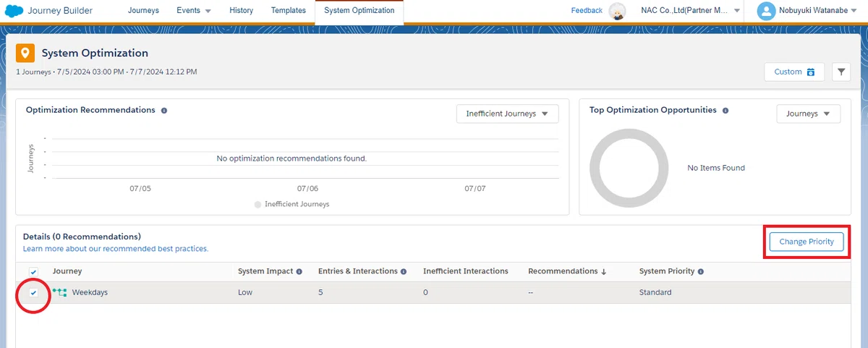
Task: Click the Standard priority cell for Weekdays
Action: coord(655,292)
